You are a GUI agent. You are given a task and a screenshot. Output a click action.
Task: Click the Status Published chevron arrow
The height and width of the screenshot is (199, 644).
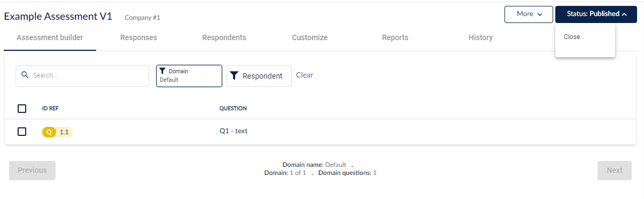[624, 14]
